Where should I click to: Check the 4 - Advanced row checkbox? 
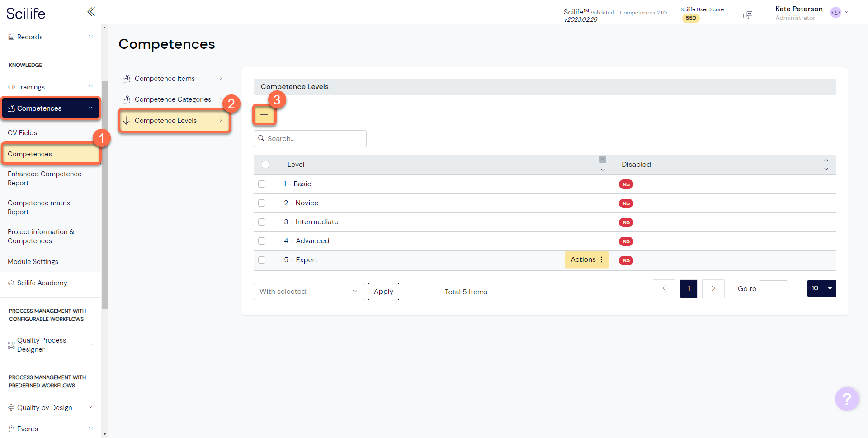pyautogui.click(x=262, y=241)
